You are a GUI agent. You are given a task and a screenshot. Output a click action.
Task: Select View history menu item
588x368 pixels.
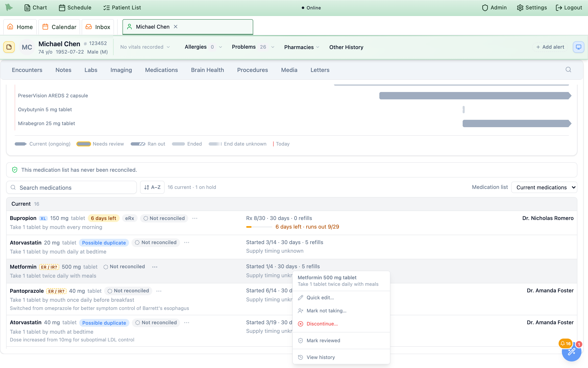pyautogui.click(x=341, y=357)
